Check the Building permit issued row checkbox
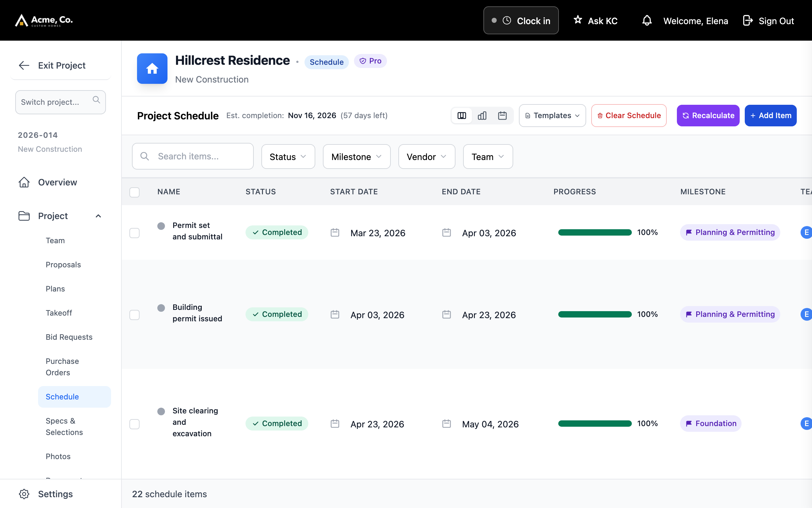The width and height of the screenshot is (812, 508). tap(134, 315)
